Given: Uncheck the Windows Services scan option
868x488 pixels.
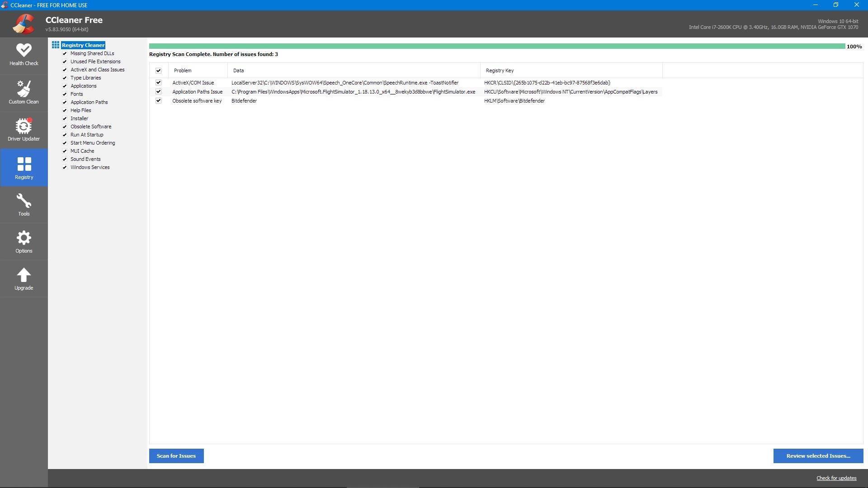Looking at the screenshot, I should coord(64,167).
